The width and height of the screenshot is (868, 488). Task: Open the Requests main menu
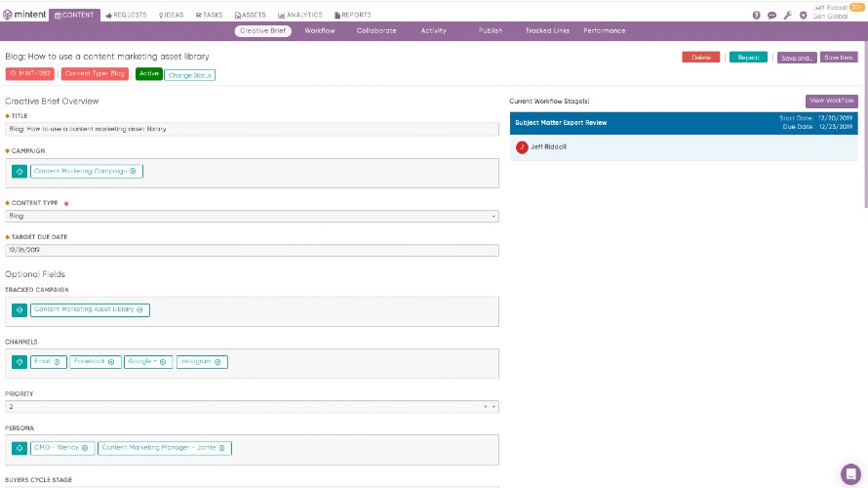coord(126,15)
